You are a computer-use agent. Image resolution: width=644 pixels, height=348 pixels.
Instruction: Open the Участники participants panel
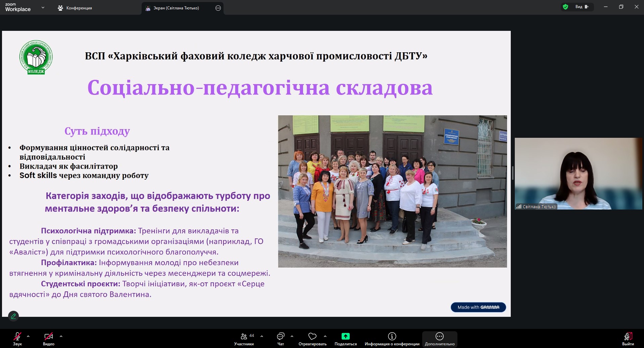point(244,337)
